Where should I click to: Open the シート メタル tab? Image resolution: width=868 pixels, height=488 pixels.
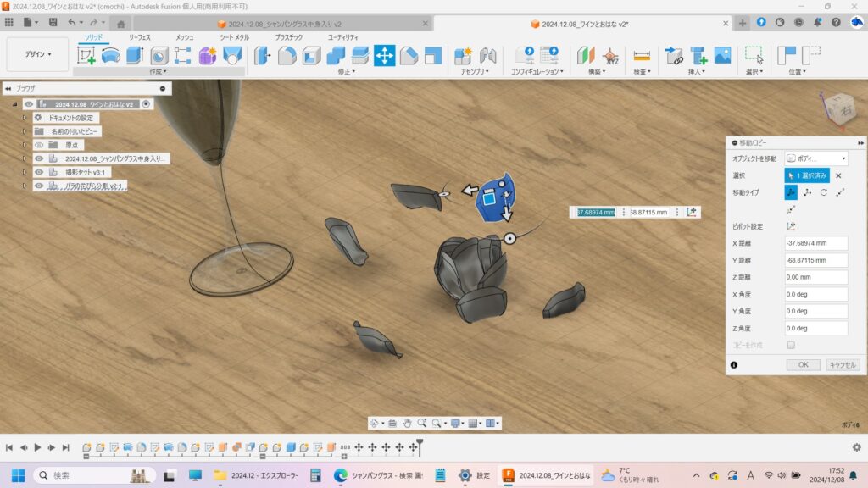pyautogui.click(x=234, y=37)
